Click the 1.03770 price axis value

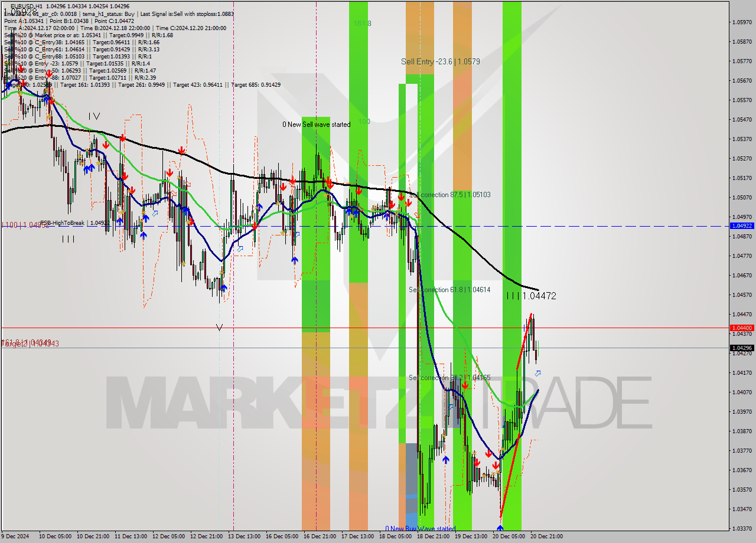pos(742,450)
